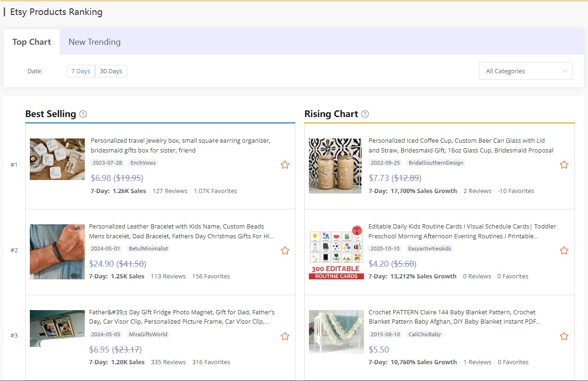Viewport: 588px width, 381px height.
Task: Open the All Categories dropdown
Action: click(x=526, y=71)
